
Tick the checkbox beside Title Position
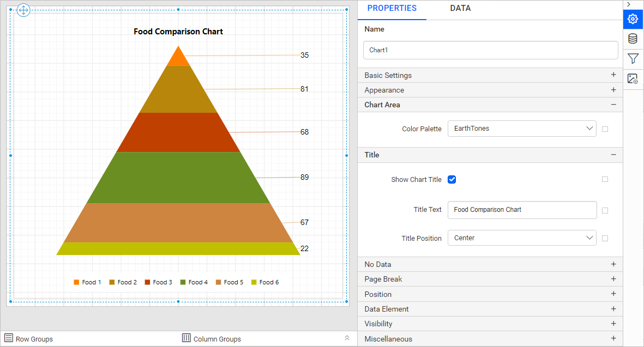tap(605, 238)
